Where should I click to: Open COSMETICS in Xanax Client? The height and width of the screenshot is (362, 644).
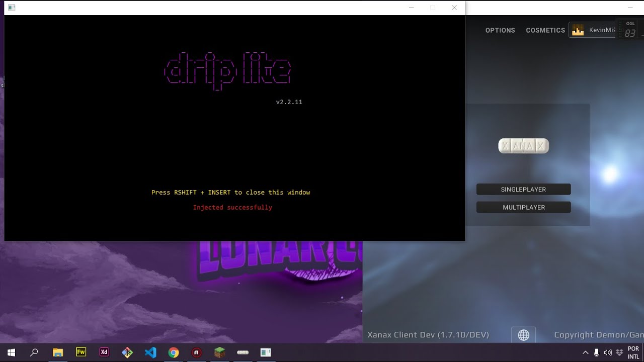point(545,30)
